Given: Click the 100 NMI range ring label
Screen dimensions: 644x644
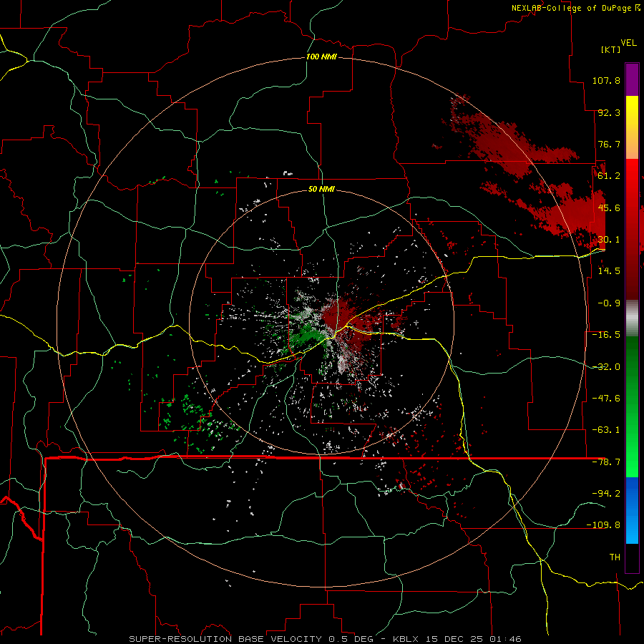Looking at the screenshot, I should click(x=321, y=57).
